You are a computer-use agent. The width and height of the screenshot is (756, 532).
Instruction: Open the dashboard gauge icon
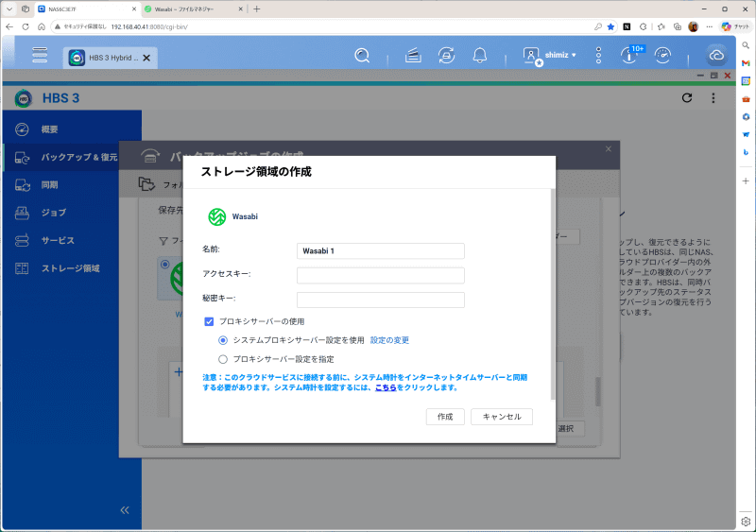663,56
